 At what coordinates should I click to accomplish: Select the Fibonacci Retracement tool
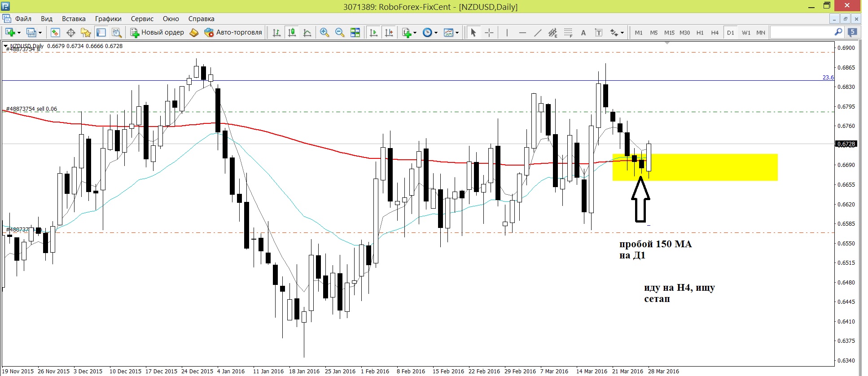[568, 32]
